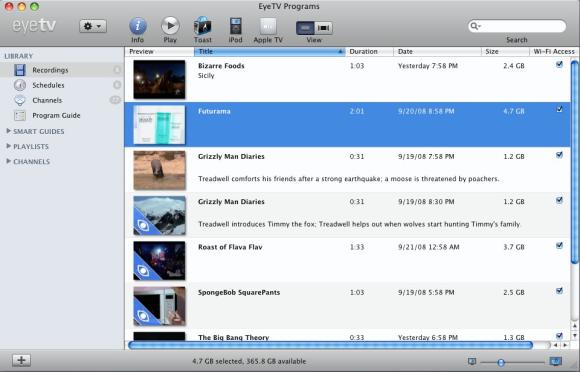580x372 pixels.
Task: Click the earthquake episode description
Action: point(349,179)
